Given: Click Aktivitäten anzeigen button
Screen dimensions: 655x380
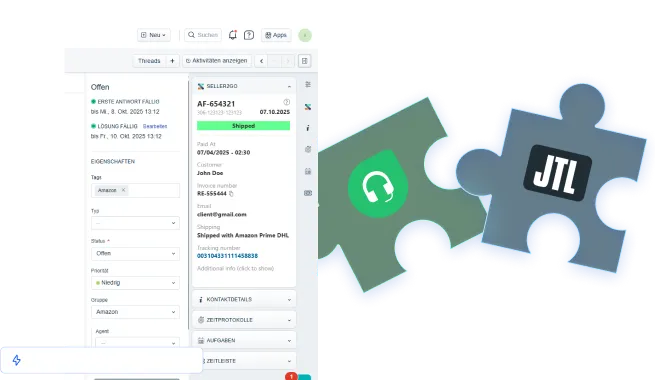Looking at the screenshot, I should 217,61.
